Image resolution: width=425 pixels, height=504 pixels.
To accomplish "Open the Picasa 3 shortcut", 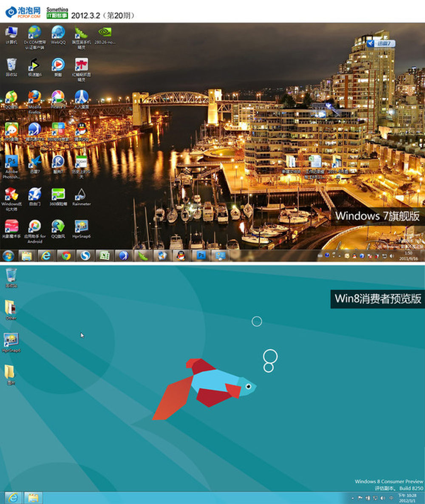I will point(58,99).
